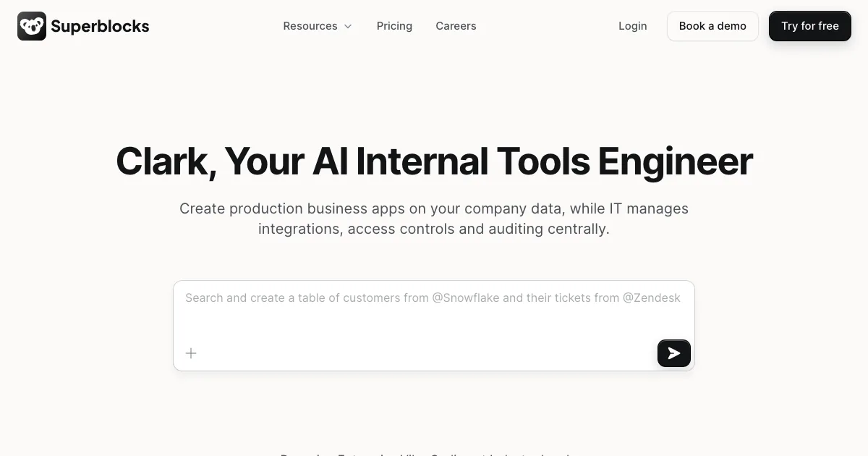Click the Login link
This screenshot has height=456, width=868.
coord(632,26)
